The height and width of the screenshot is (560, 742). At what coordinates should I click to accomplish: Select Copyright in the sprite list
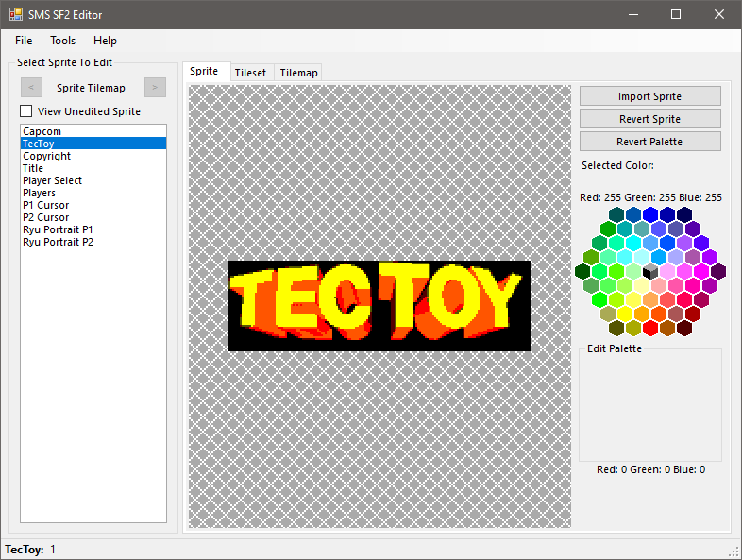(93, 156)
